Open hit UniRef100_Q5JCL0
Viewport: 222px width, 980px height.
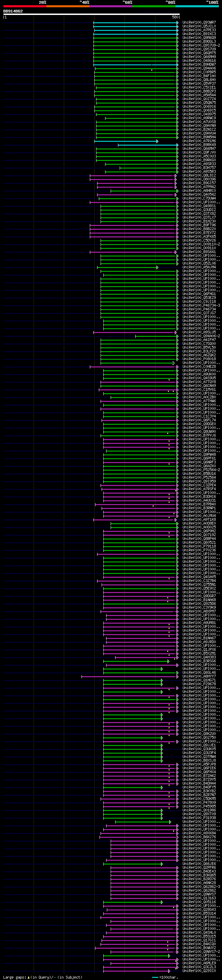pyautogui.click(x=199, y=26)
